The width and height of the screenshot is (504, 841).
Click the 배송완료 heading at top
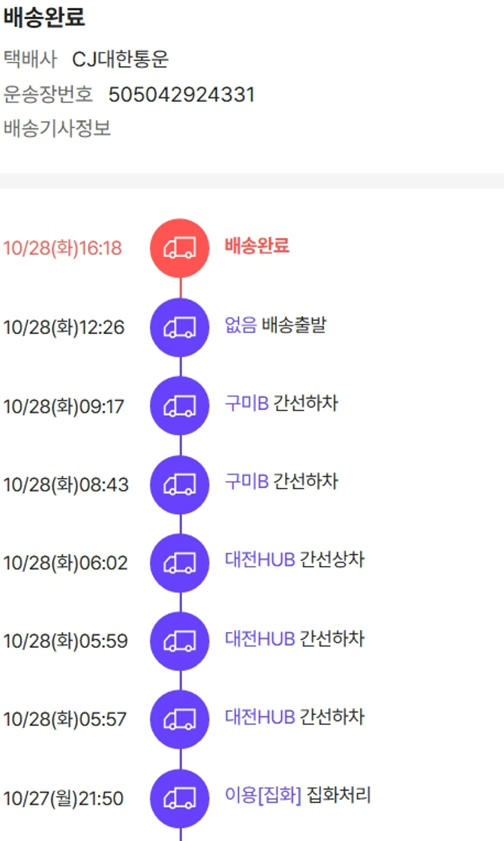click(44, 18)
